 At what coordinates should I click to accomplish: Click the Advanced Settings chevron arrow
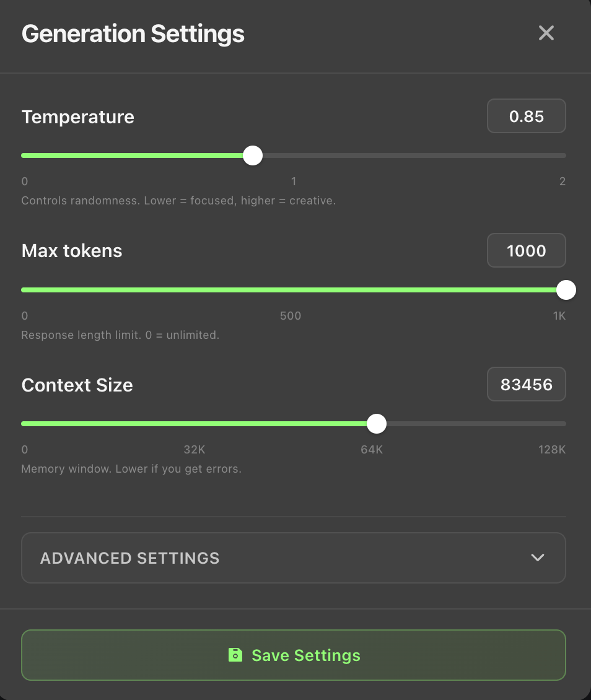538,558
